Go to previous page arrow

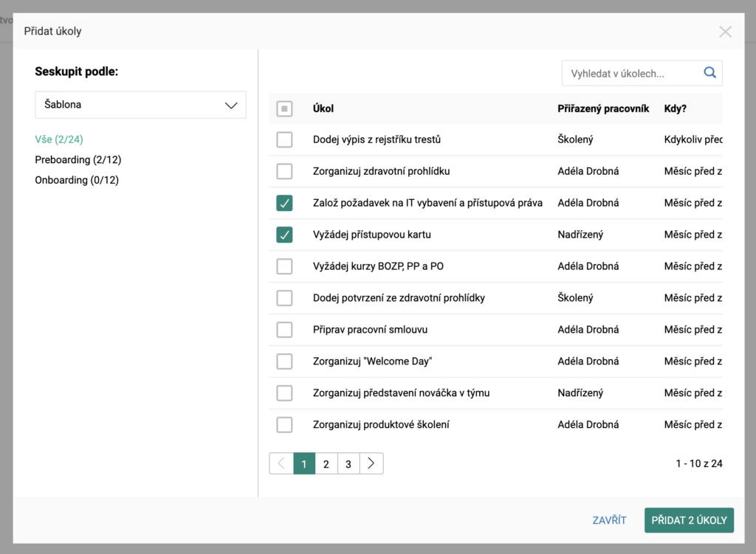[281, 463]
